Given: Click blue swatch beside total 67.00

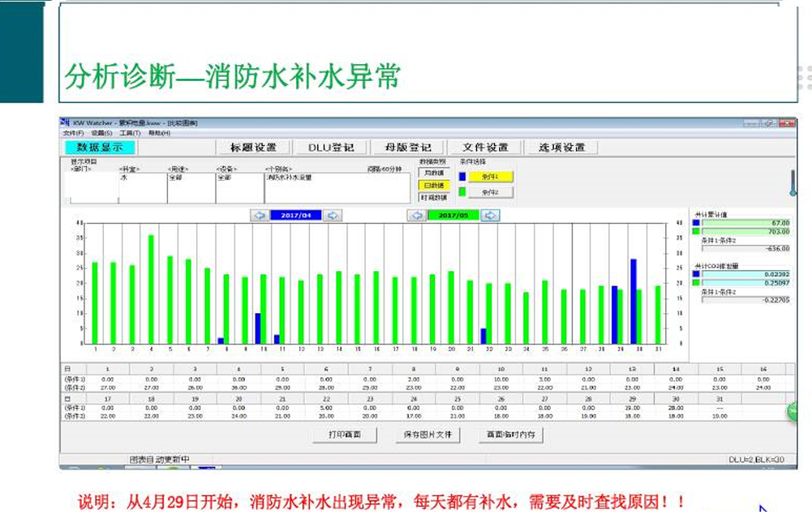Looking at the screenshot, I should click(x=696, y=223).
